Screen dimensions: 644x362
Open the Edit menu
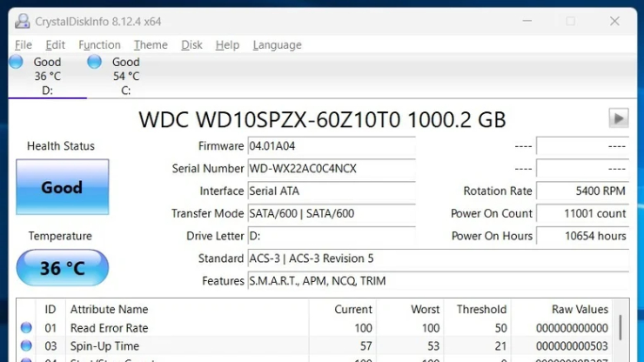point(55,45)
